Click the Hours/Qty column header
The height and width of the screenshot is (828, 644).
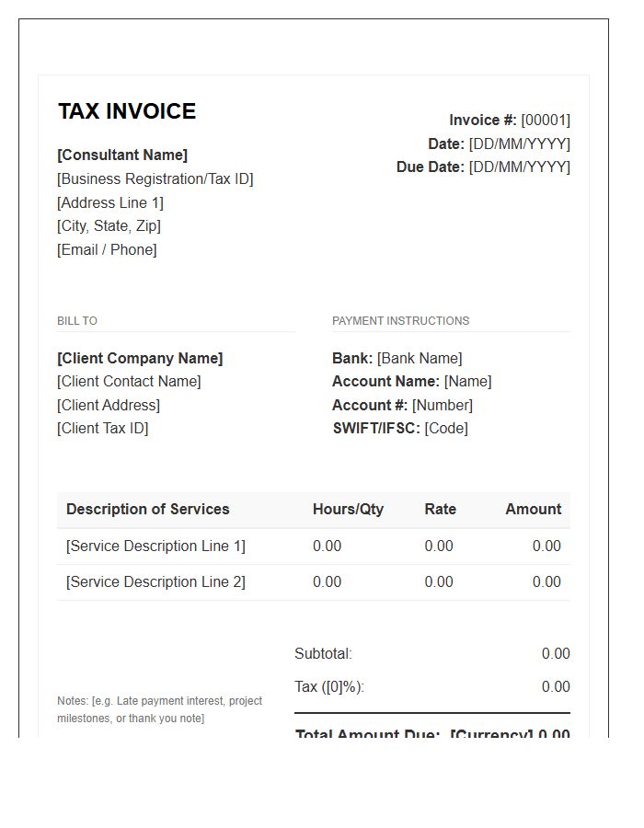(348, 509)
